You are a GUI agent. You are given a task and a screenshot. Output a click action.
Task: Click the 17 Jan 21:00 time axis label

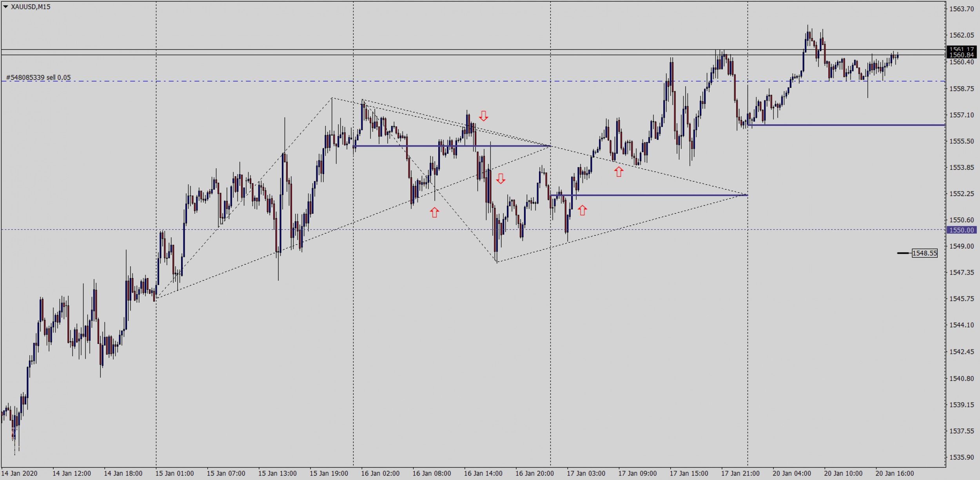(x=740, y=473)
